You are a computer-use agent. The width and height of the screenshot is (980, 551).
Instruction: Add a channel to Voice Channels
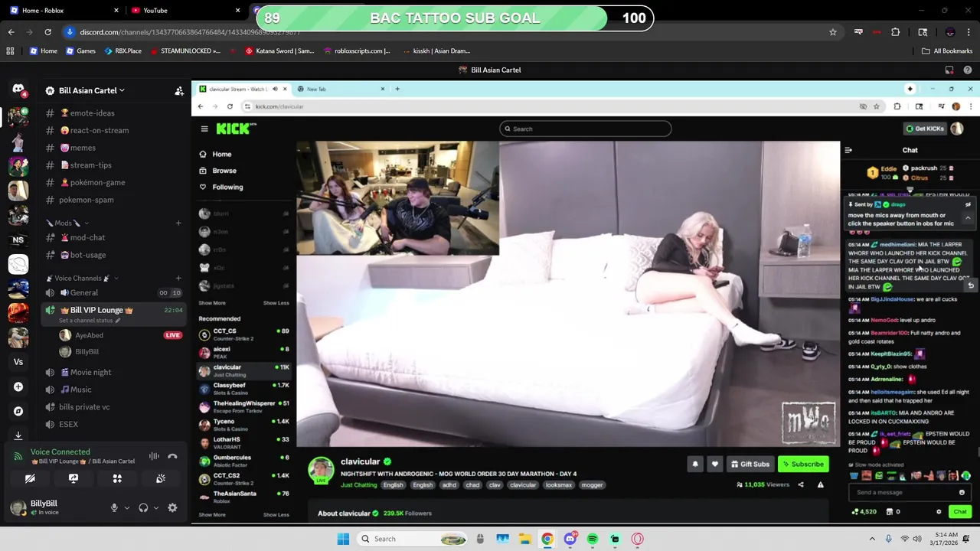(x=178, y=278)
